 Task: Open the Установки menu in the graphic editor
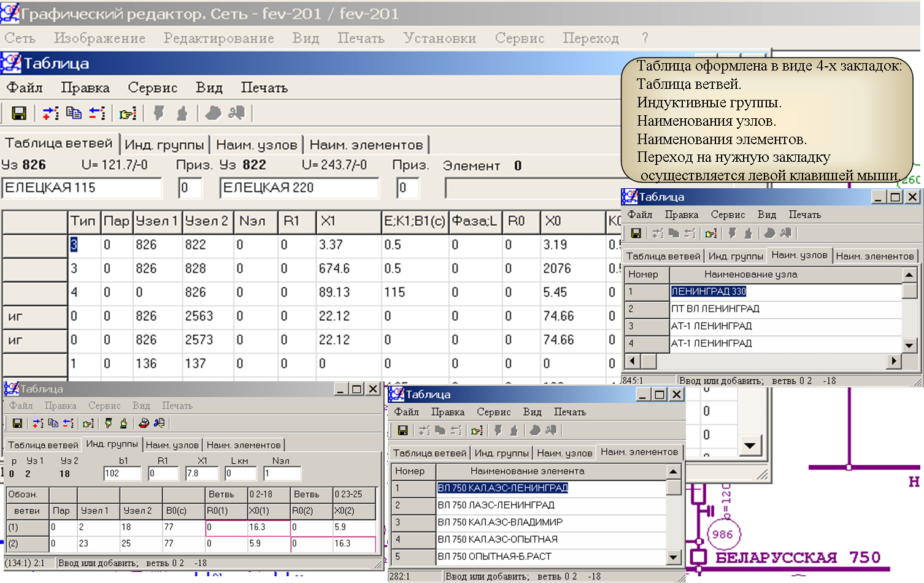439,38
